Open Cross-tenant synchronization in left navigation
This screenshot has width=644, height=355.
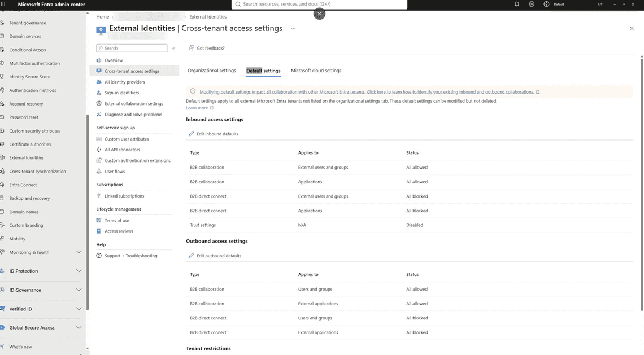point(37,172)
